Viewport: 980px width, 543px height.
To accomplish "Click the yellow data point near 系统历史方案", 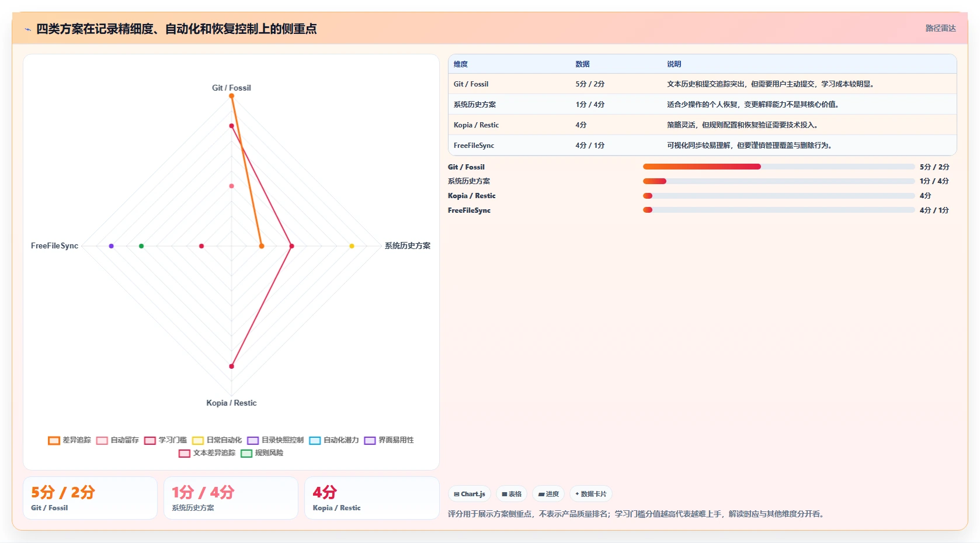I will click(352, 246).
